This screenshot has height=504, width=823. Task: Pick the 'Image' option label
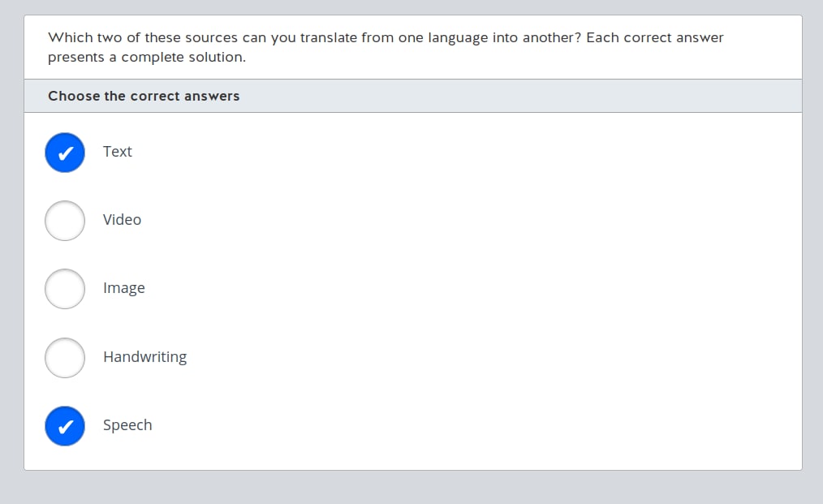click(x=123, y=288)
